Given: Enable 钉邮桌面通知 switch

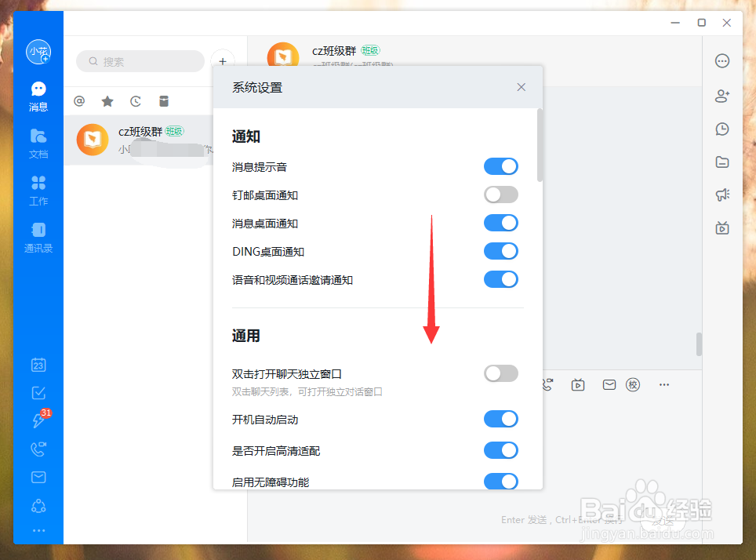Looking at the screenshot, I should (x=501, y=195).
